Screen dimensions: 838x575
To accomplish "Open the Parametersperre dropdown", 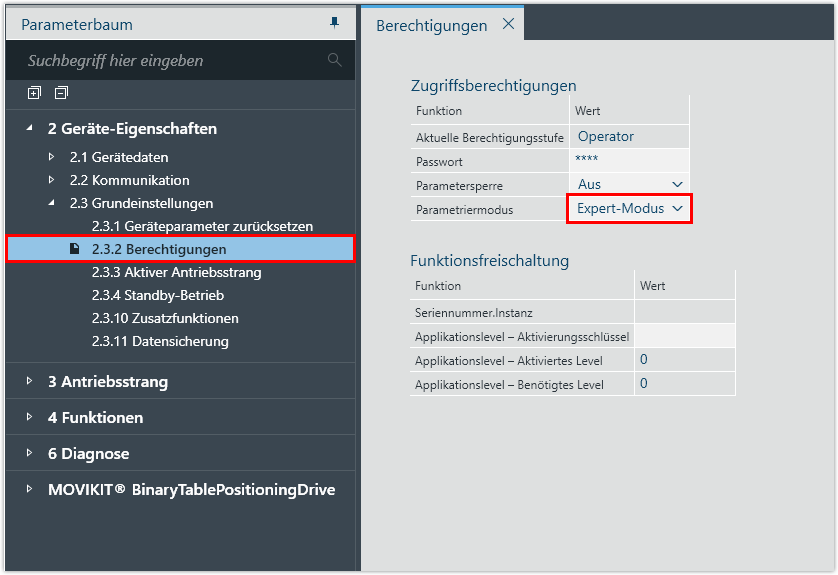I will point(677,184).
